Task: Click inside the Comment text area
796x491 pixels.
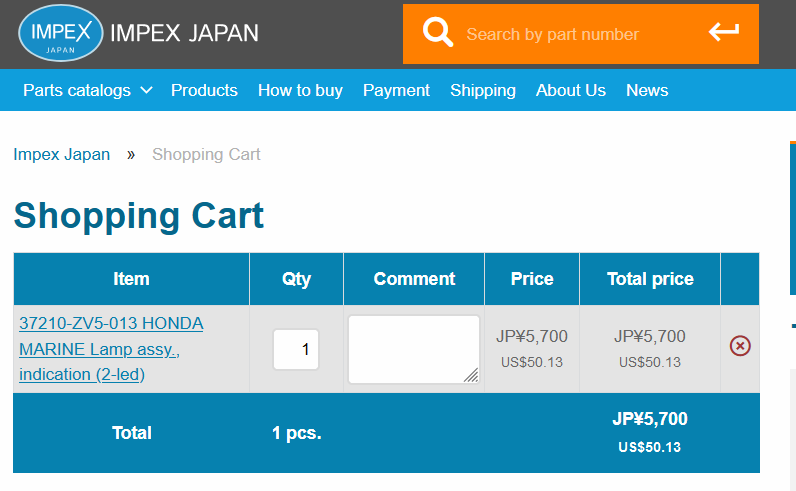Action: [414, 349]
